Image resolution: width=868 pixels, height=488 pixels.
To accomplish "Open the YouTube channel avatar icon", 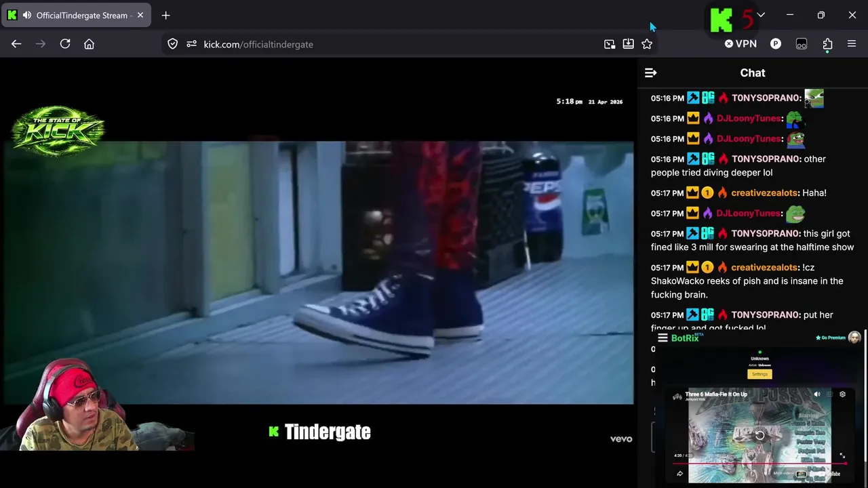I will click(x=677, y=396).
